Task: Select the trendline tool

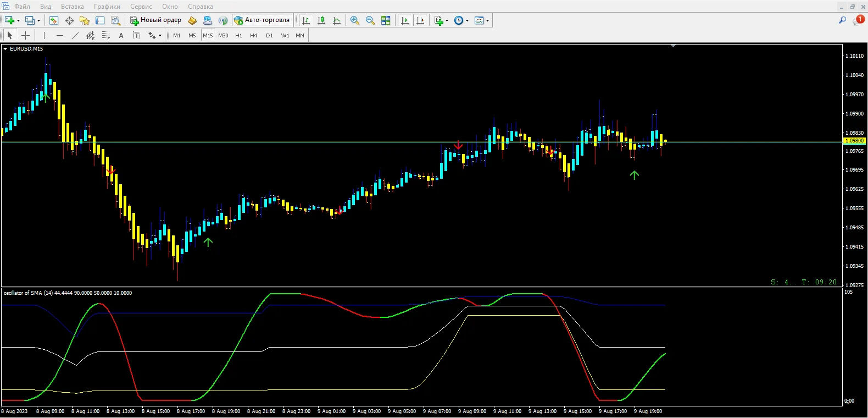Action: (x=75, y=35)
